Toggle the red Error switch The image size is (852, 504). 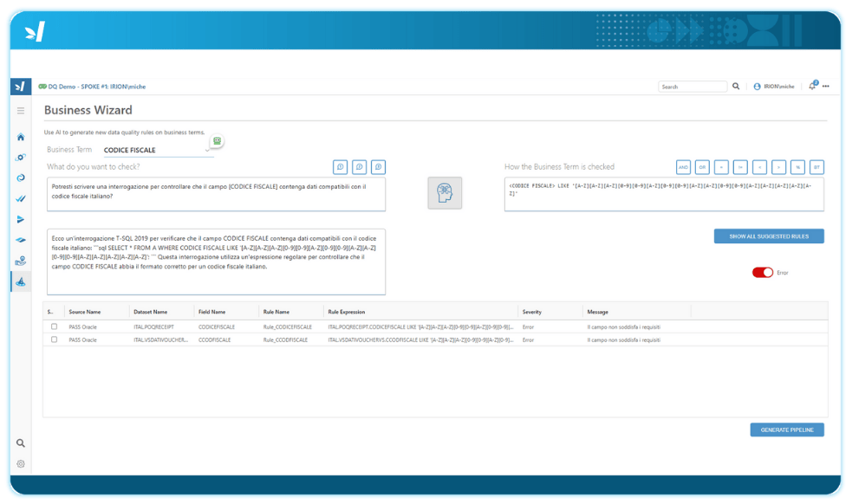[763, 273]
